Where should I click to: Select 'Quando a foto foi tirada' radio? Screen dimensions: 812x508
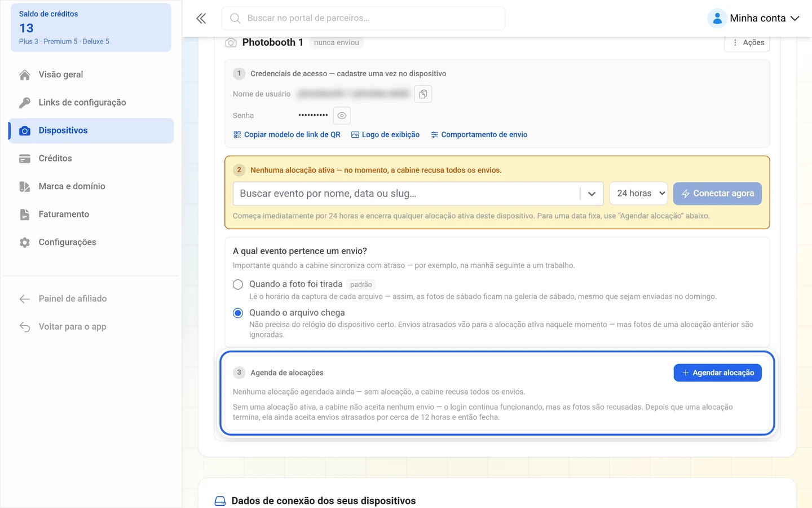click(x=238, y=284)
